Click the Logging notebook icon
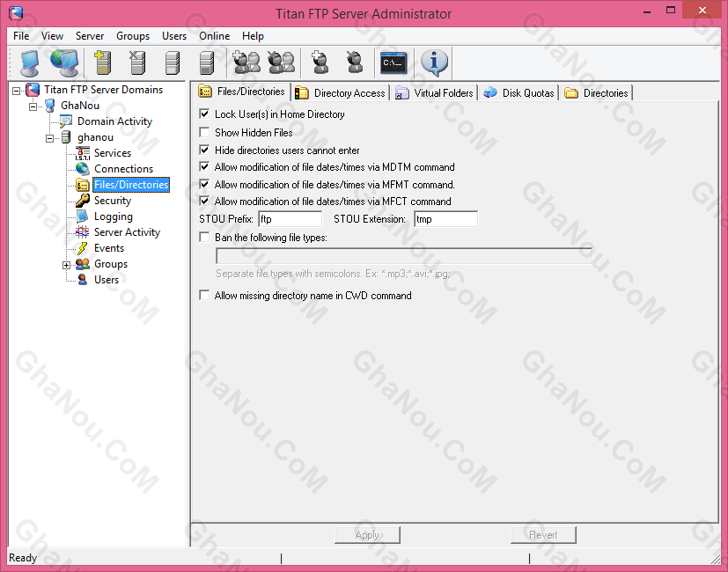This screenshot has height=572, width=728. [82, 216]
